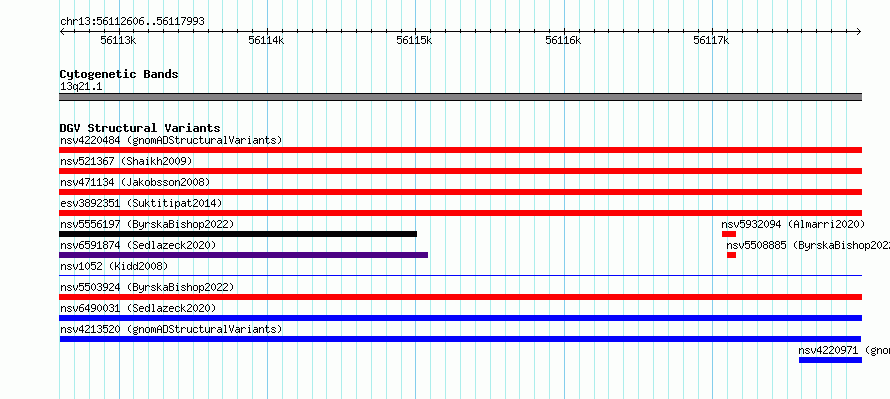Click the Cytogenetic Bands track title
This screenshot has height=399, width=890.
(119, 74)
